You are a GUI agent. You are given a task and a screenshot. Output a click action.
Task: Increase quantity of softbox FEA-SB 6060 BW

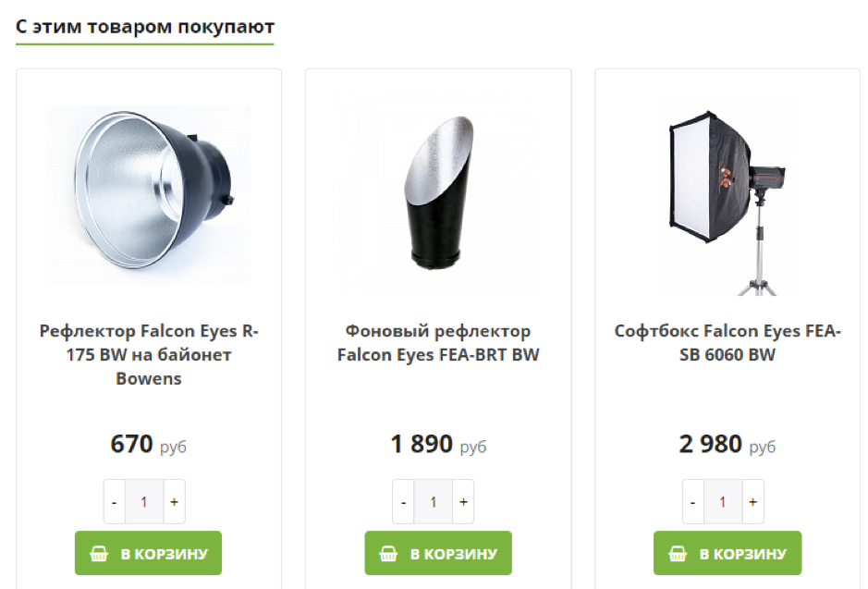click(x=752, y=502)
